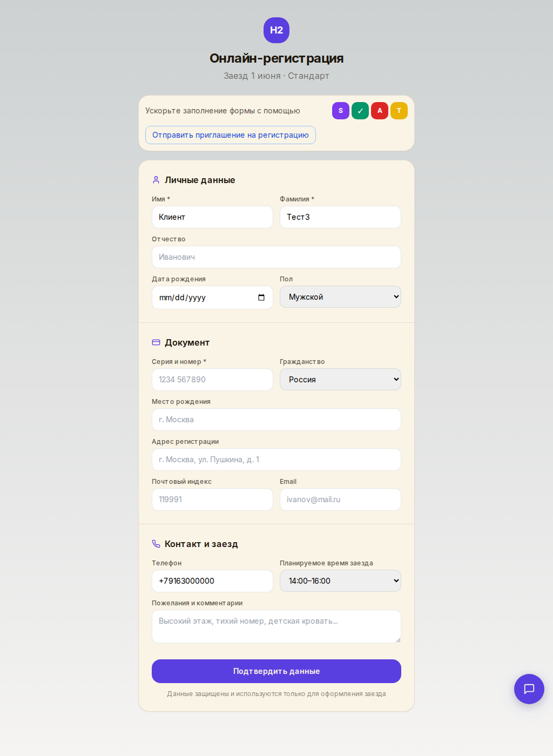Open the chat bubble widget
The height and width of the screenshot is (756, 553).
pos(529,689)
